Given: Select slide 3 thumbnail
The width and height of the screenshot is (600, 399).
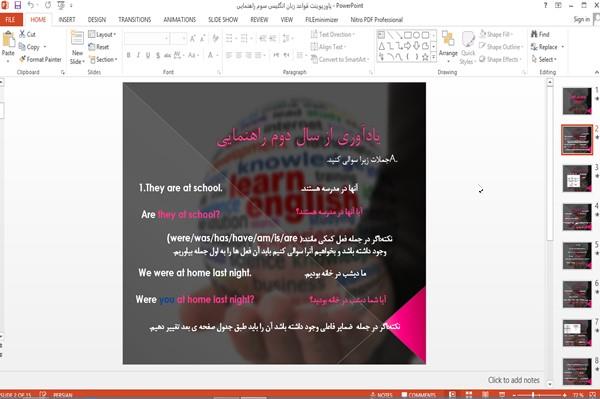Looking at the screenshot, I should point(577,178).
